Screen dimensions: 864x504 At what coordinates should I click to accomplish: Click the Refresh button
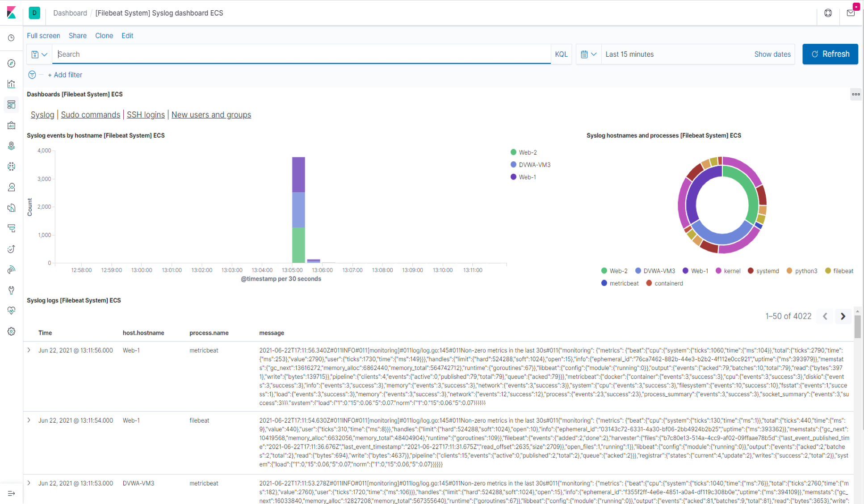[830, 54]
